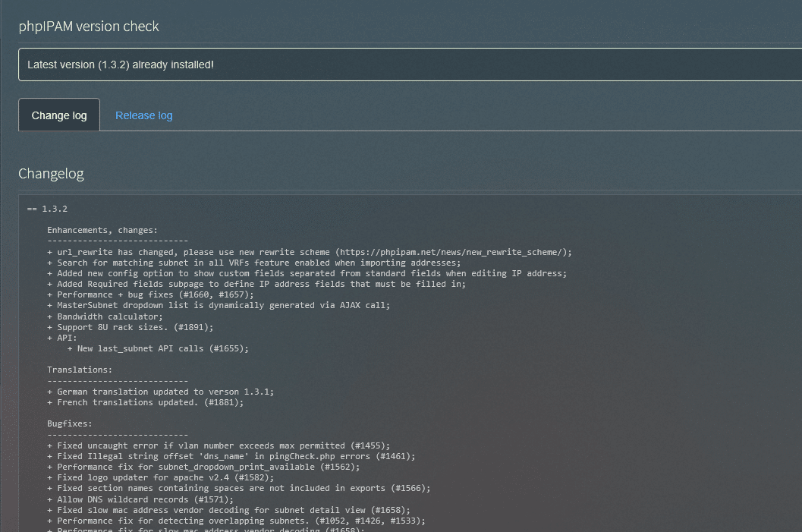Click the 'Changelog' section heading
The image size is (802, 532).
(x=51, y=173)
